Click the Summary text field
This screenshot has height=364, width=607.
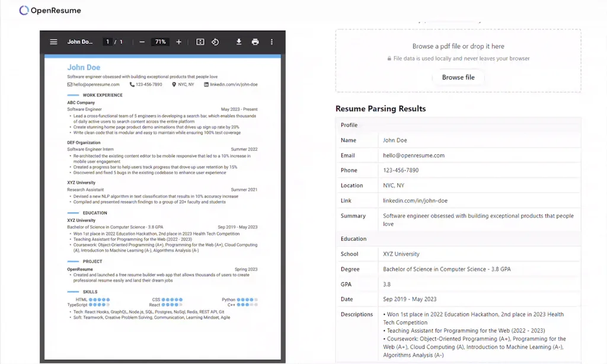pos(474,219)
